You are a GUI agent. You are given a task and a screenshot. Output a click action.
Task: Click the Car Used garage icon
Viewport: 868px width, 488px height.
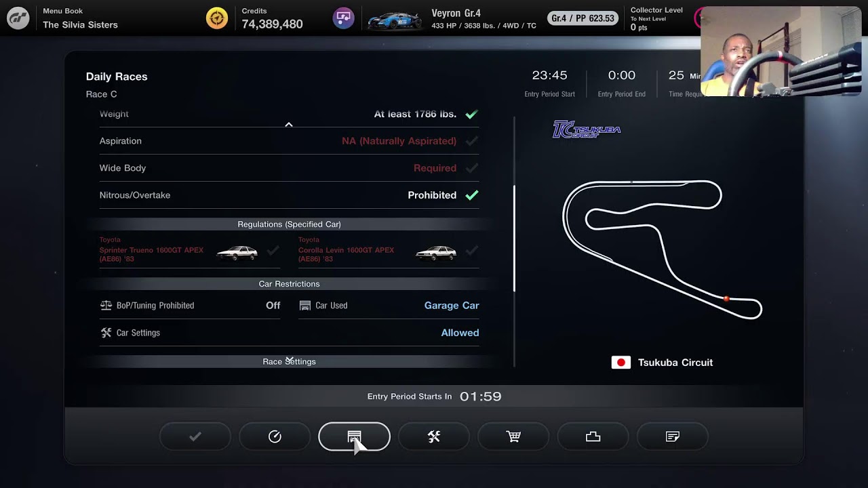[305, 306]
